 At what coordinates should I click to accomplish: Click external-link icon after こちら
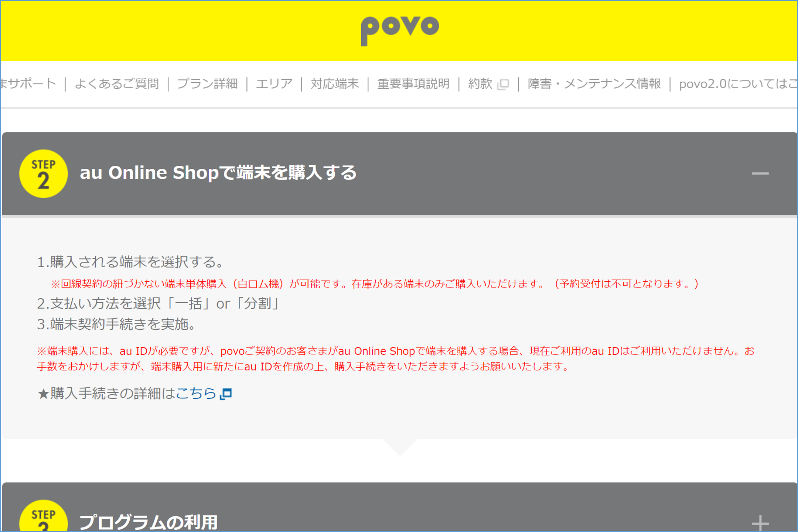pyautogui.click(x=226, y=394)
